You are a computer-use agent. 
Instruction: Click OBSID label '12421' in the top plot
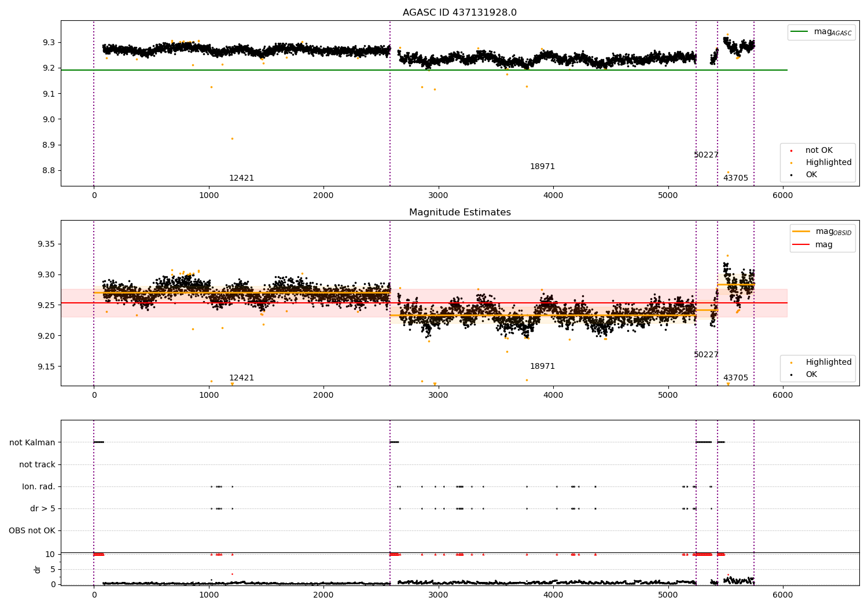coord(241,178)
